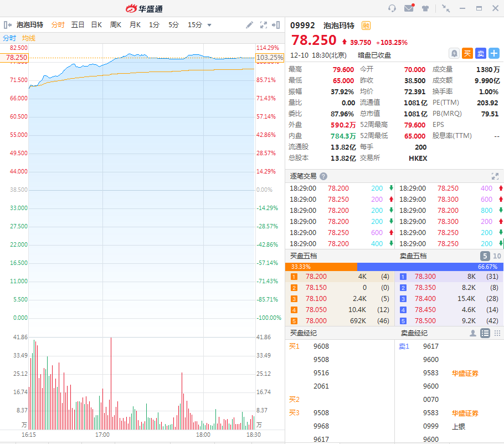Hide the right quote panel
Screen dimensions: 504x444
point(276,25)
